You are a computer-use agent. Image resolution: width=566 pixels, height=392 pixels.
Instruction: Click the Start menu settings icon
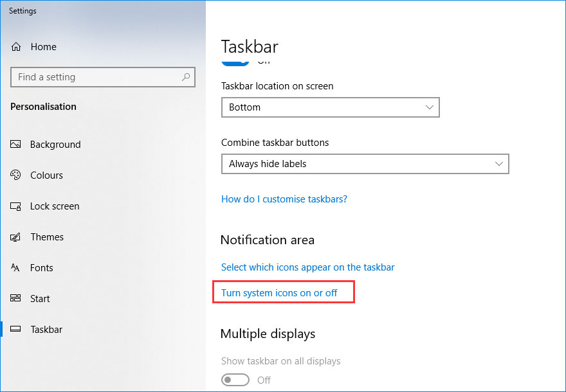[x=15, y=298]
